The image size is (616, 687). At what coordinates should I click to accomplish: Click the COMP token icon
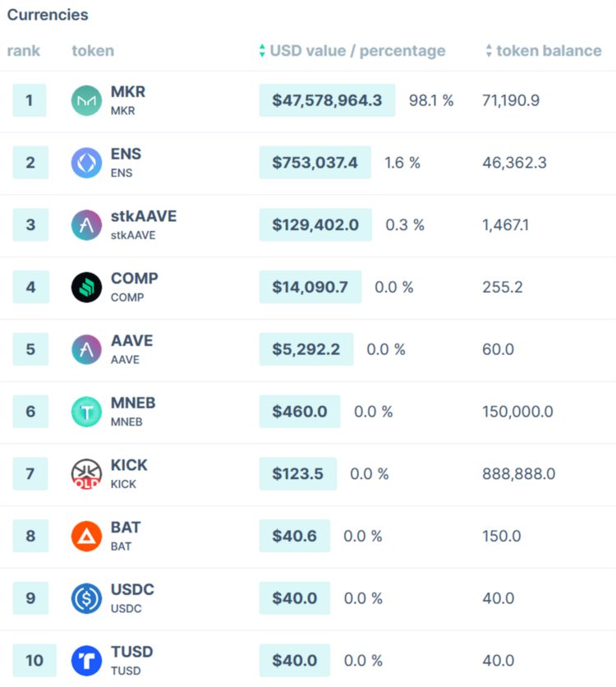point(86,288)
